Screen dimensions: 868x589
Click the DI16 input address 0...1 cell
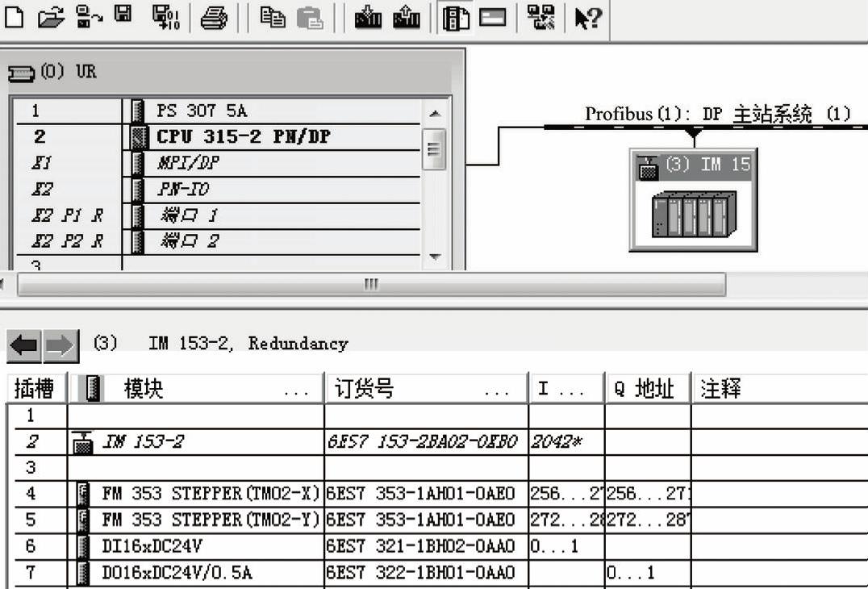tap(566, 546)
